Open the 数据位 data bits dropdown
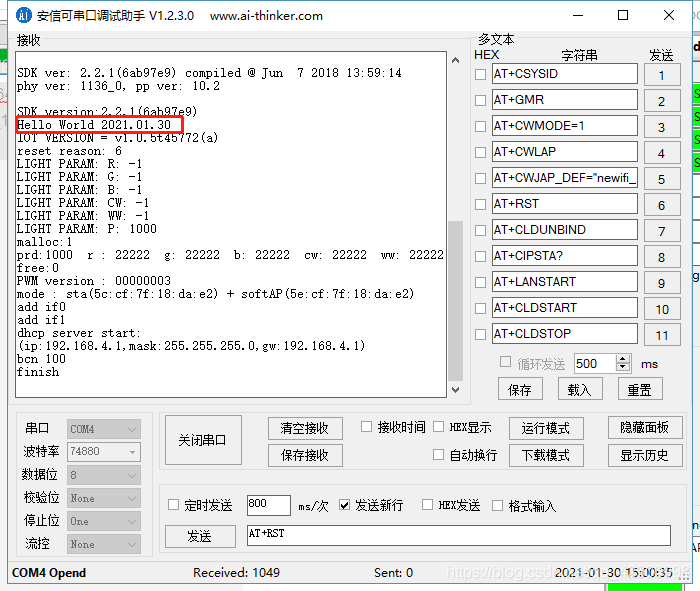This screenshot has width=700, height=591. point(104,475)
